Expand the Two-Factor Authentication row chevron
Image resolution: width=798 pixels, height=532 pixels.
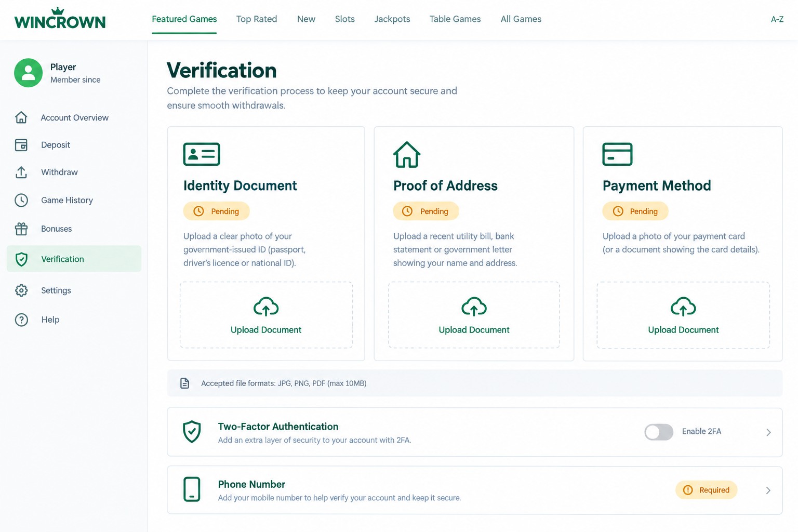coord(768,432)
